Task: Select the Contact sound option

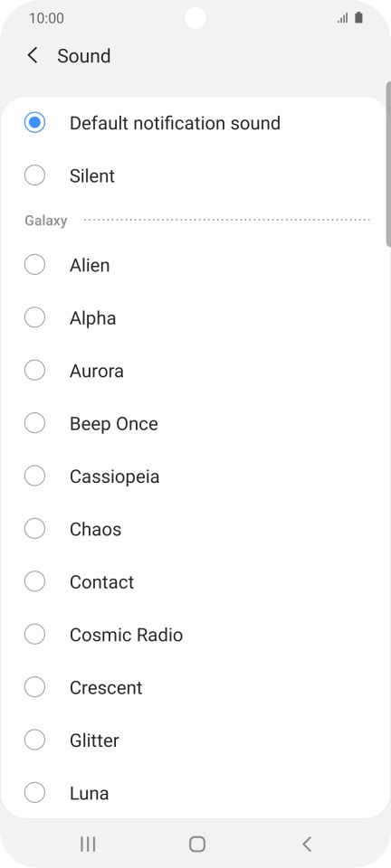Action: [x=34, y=581]
